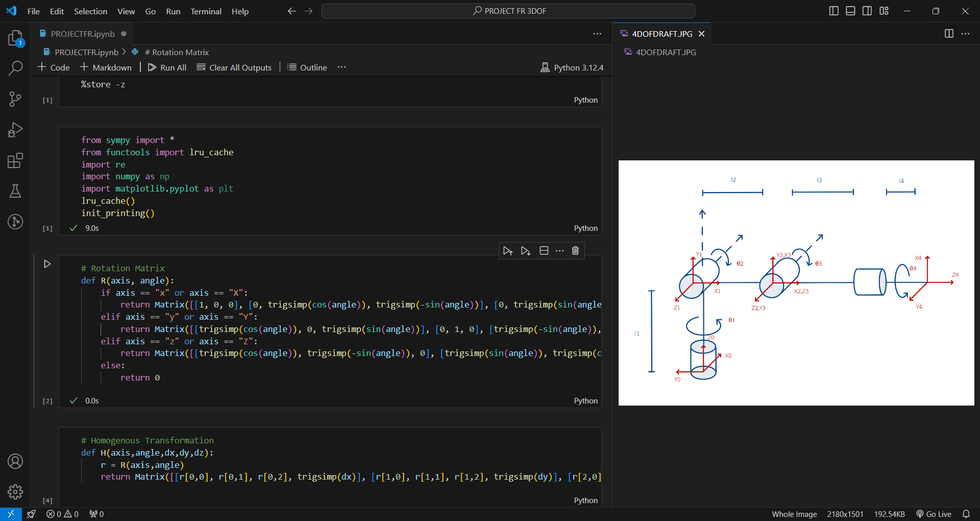Toggle the primary sidebar visibility
Screen dimensions: 980x521
click(834, 10)
